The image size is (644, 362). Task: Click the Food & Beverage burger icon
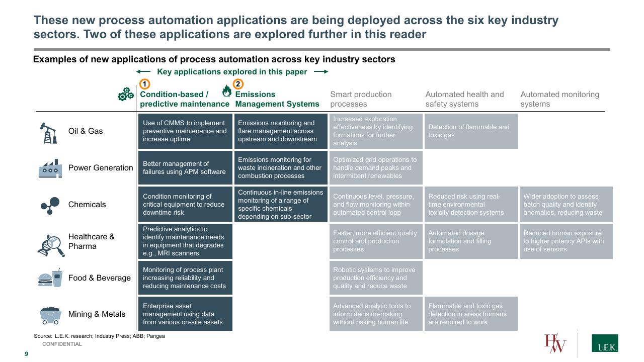pyautogui.click(x=50, y=278)
